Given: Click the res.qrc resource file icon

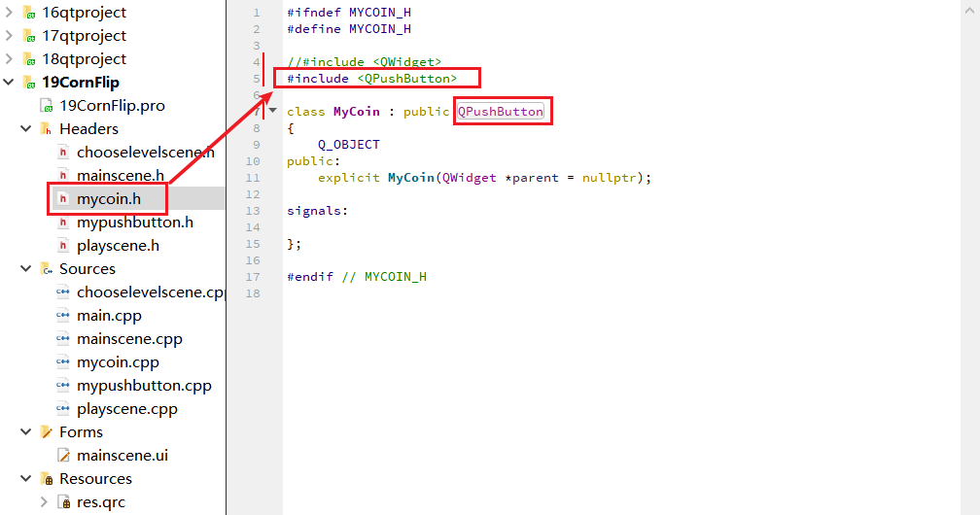Looking at the screenshot, I should pos(64,501).
